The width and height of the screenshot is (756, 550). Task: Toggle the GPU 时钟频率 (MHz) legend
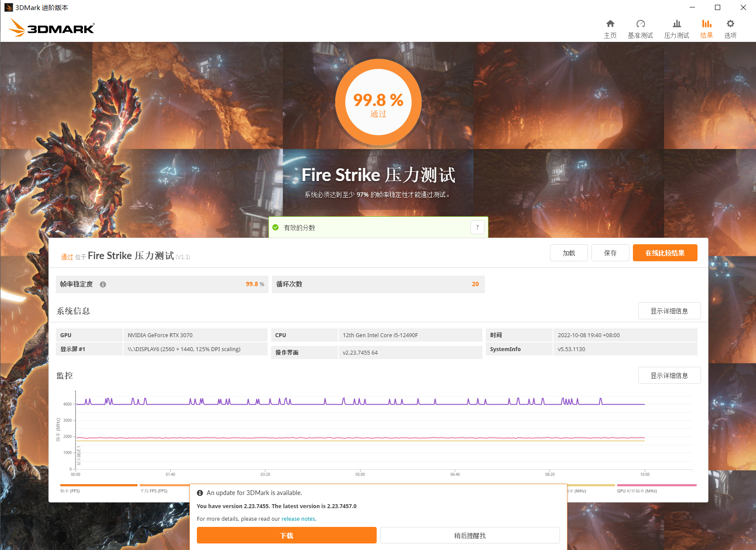(656, 488)
